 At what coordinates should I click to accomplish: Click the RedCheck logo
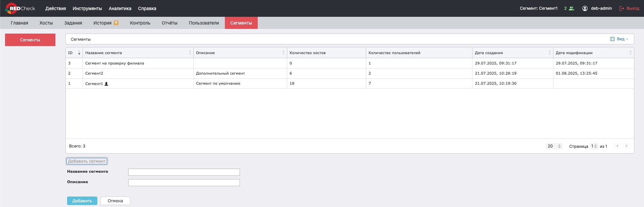point(20,8)
